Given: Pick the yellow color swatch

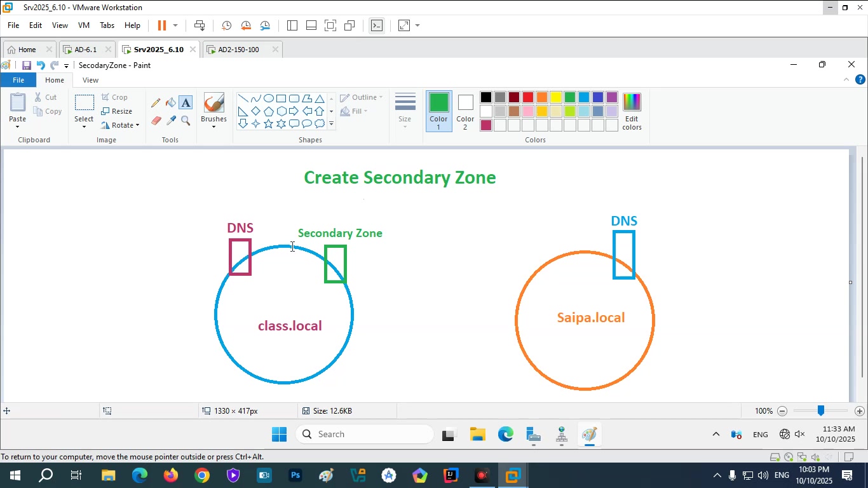Looking at the screenshot, I should (x=556, y=97).
